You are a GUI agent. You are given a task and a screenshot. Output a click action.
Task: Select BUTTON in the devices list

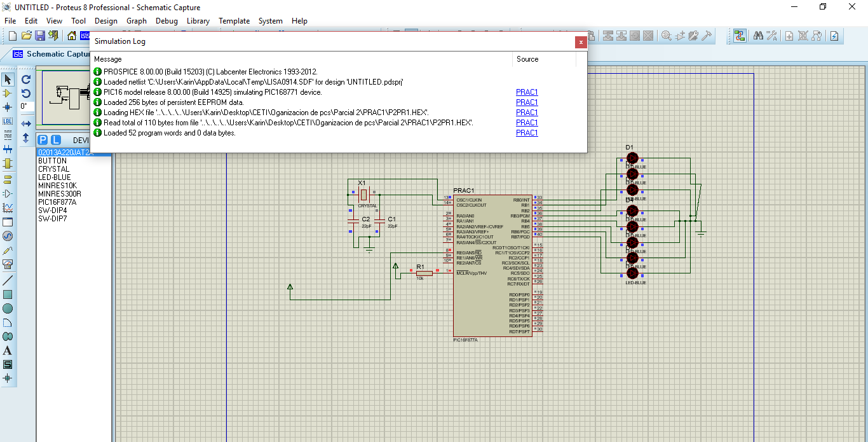coord(53,161)
